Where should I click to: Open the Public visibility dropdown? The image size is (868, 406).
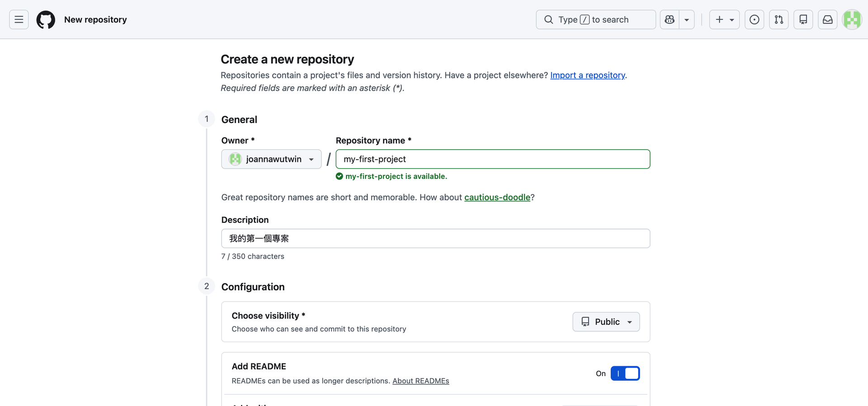tap(606, 322)
